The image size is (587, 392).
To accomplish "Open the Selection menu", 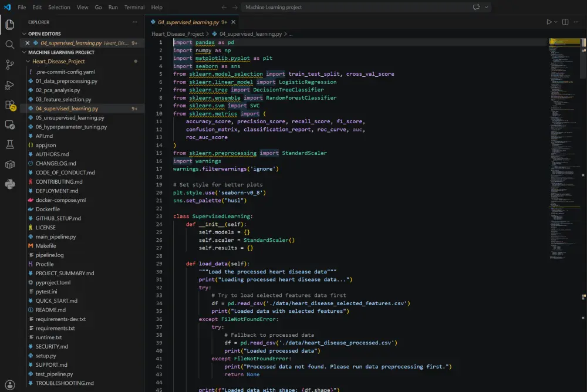I will coord(59,7).
